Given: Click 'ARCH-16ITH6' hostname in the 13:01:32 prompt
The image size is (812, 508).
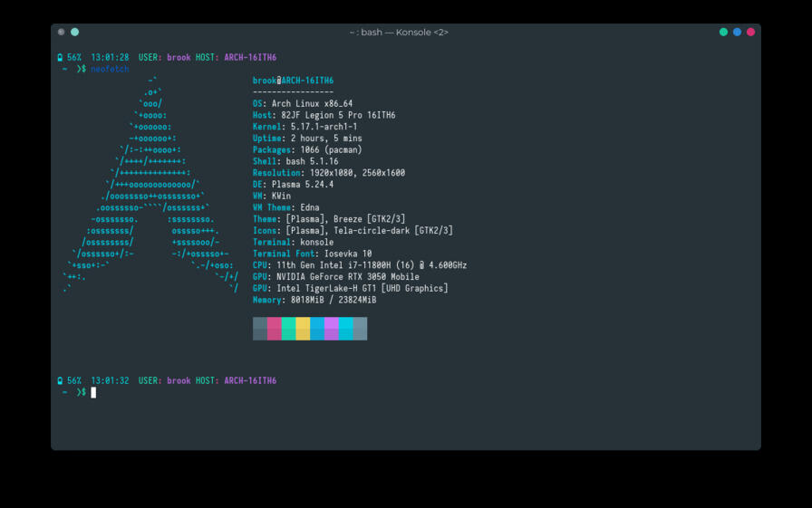Looking at the screenshot, I should [250, 380].
